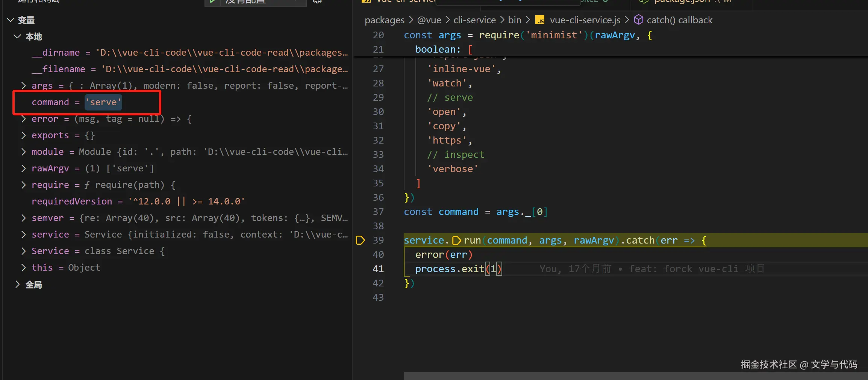This screenshot has height=380, width=868.
Task: Click line number 27 in the gutter
Action: pyautogui.click(x=378, y=69)
